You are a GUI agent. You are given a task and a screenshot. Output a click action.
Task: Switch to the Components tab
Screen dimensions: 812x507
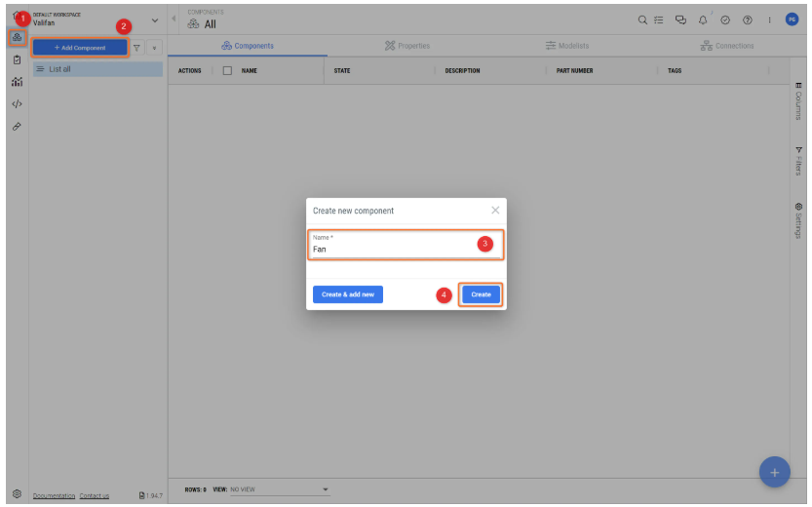[248, 46]
